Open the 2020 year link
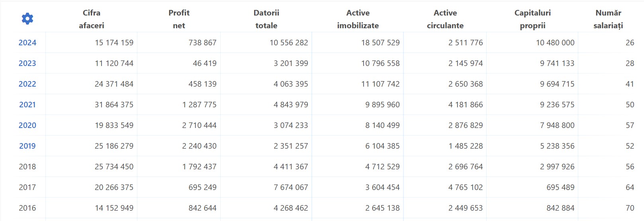Screen dimensions: 644x221 [x=27, y=125]
